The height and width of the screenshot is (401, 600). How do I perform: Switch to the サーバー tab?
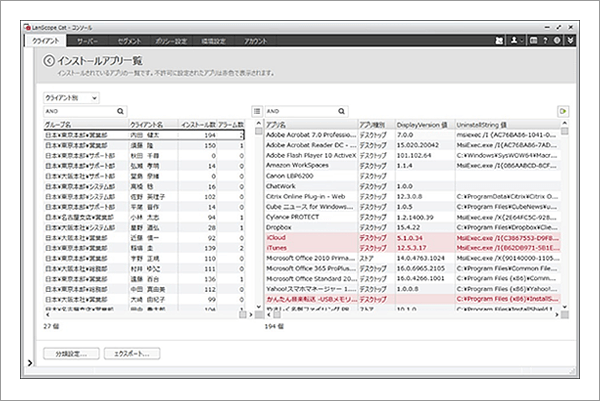88,41
